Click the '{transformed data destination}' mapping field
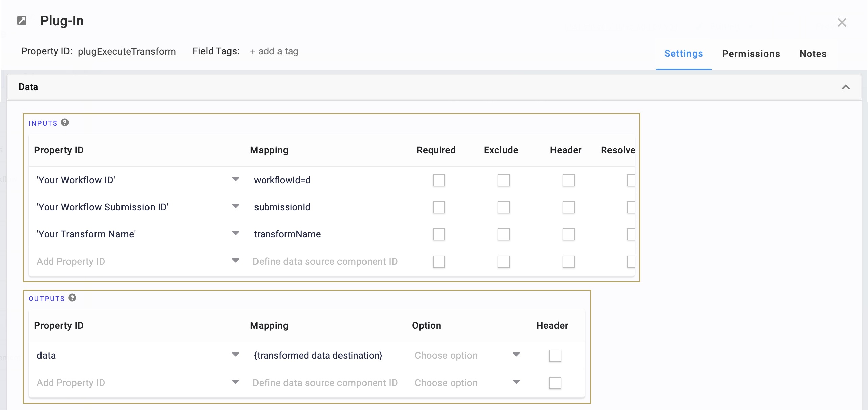This screenshot has width=868, height=410. click(330, 356)
